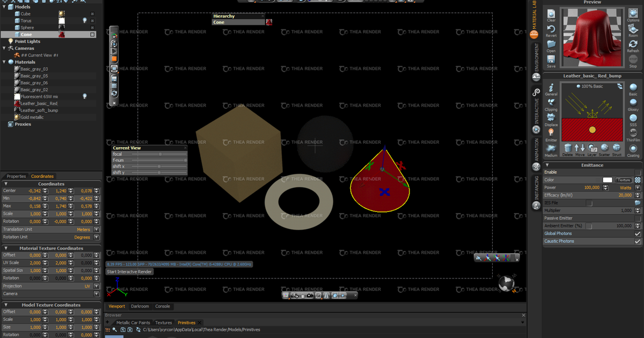Revert the material in Preview panel
The image size is (644, 338).
pyautogui.click(x=551, y=30)
